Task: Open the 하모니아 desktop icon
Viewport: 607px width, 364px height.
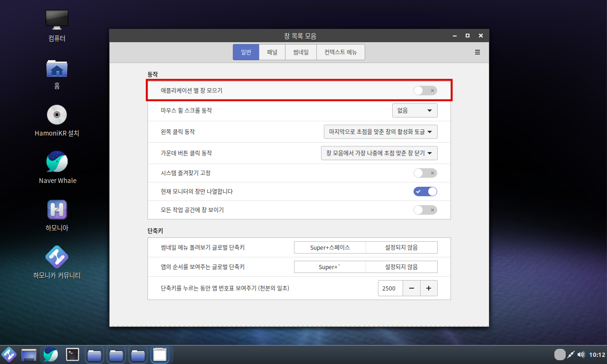Action: click(57, 215)
